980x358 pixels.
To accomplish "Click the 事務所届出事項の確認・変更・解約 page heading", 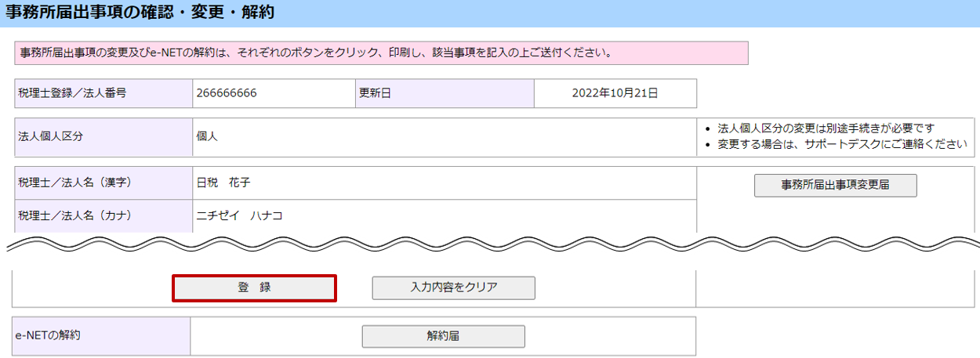I will pos(138,12).
